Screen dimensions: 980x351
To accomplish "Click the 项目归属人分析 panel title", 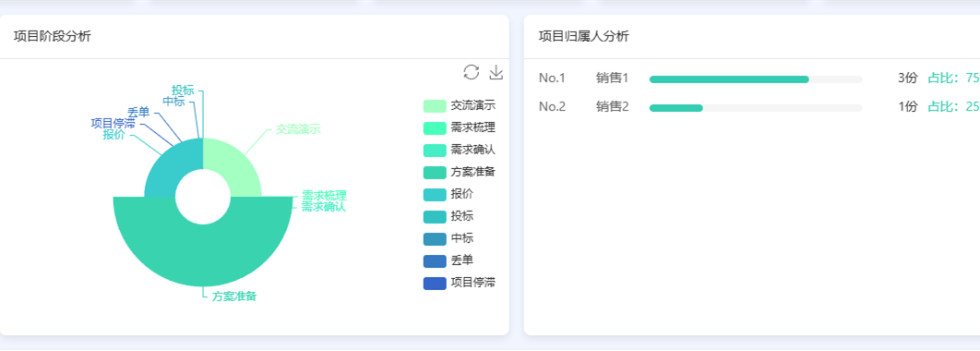I will [x=584, y=36].
